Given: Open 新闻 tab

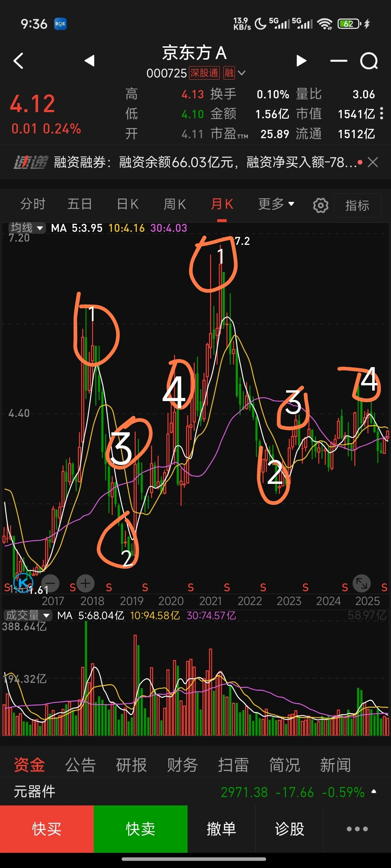Looking at the screenshot, I should point(336,765).
